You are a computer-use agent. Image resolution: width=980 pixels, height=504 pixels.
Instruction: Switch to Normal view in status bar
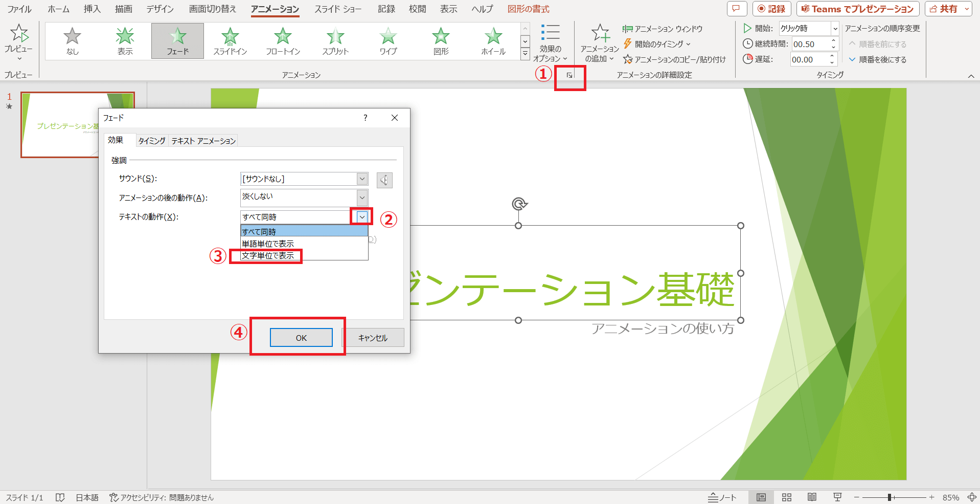pos(761,497)
